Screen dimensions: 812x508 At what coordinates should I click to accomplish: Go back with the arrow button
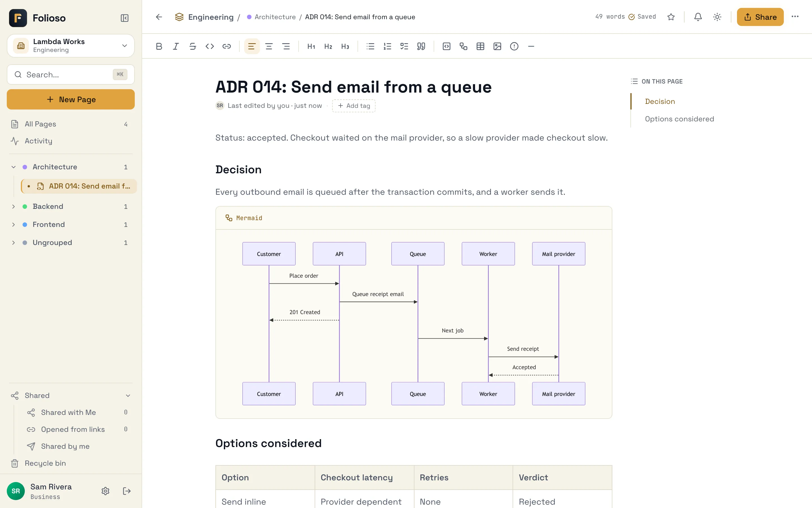pos(159,17)
